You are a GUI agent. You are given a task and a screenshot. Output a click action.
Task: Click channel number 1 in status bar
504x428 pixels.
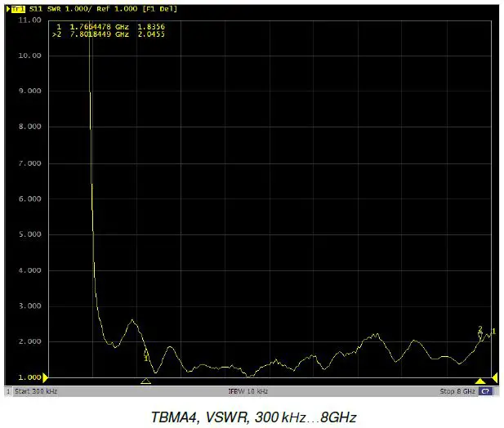(8, 391)
